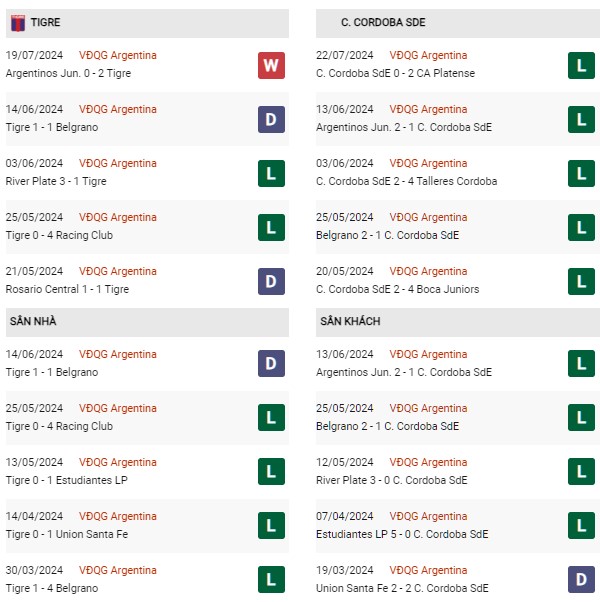Click the L badge for Tigre 0 - 1 Union Santa Fe

[271, 525]
